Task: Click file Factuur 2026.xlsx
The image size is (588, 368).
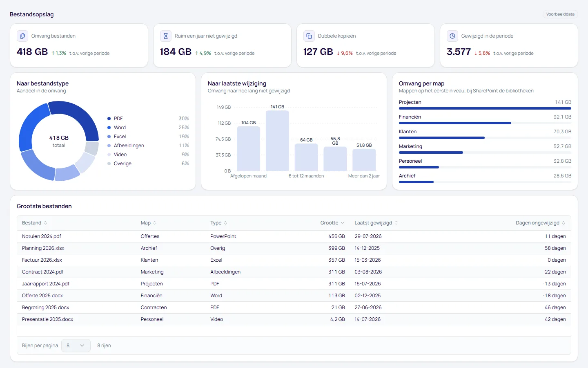Action: click(42, 260)
